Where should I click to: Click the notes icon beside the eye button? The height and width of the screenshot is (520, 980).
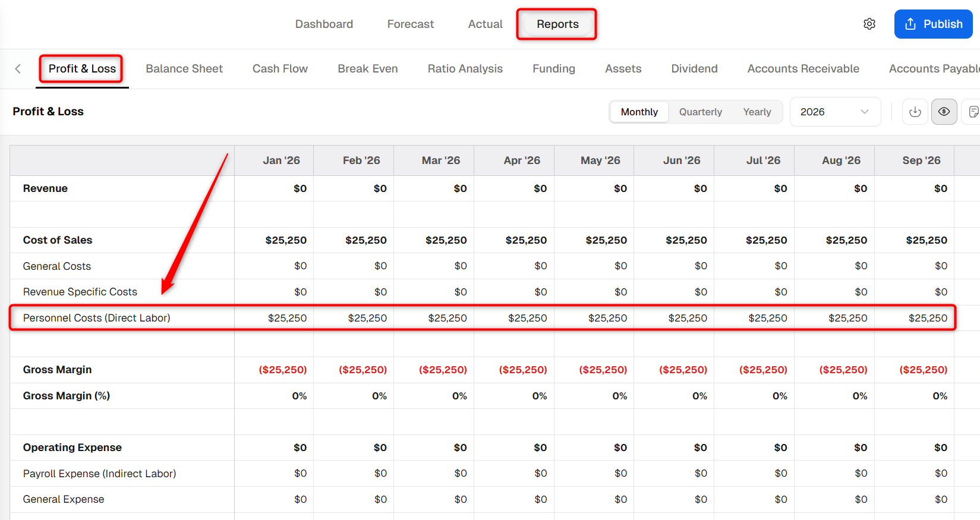(973, 112)
